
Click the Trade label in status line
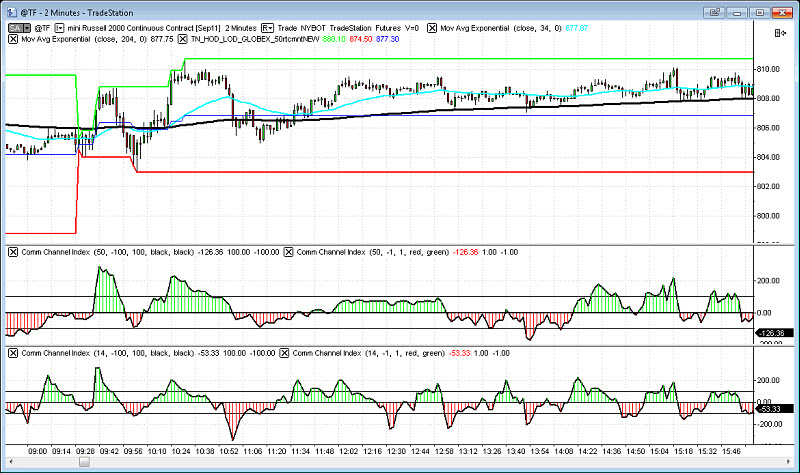[x=287, y=28]
